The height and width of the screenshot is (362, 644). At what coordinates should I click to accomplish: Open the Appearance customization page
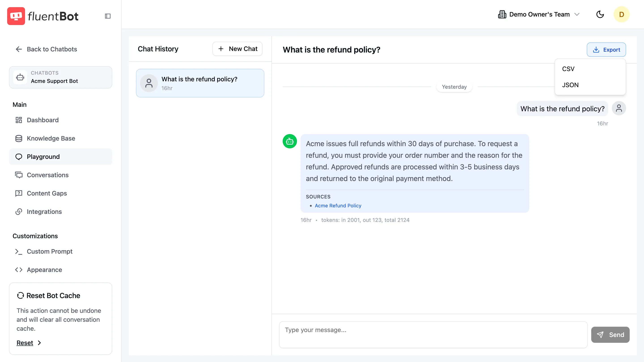point(61,270)
